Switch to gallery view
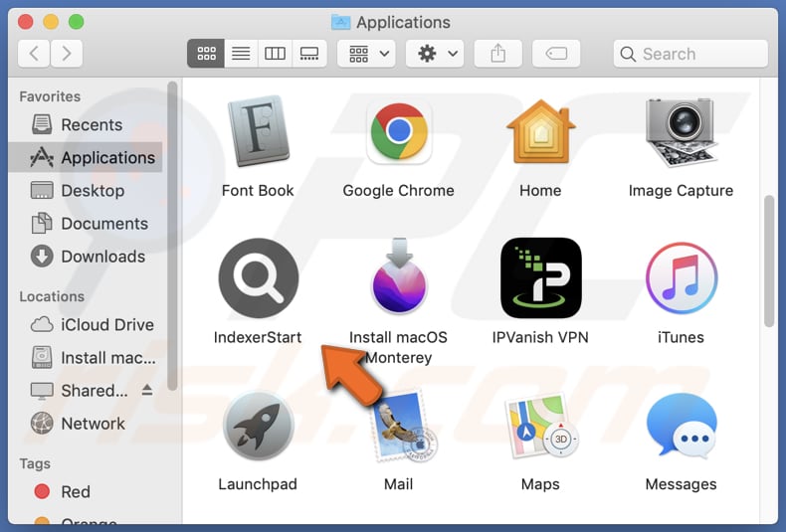This screenshot has height=532, width=786. (x=309, y=53)
